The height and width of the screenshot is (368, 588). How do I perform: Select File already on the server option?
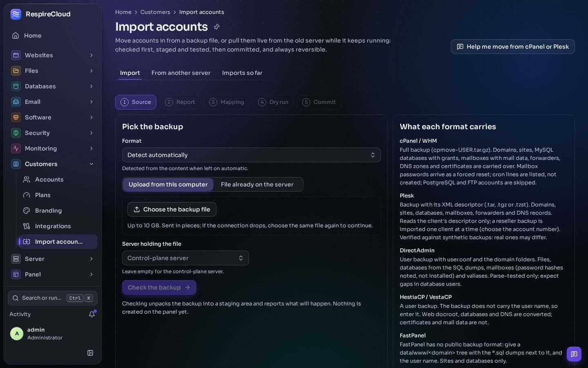point(257,184)
